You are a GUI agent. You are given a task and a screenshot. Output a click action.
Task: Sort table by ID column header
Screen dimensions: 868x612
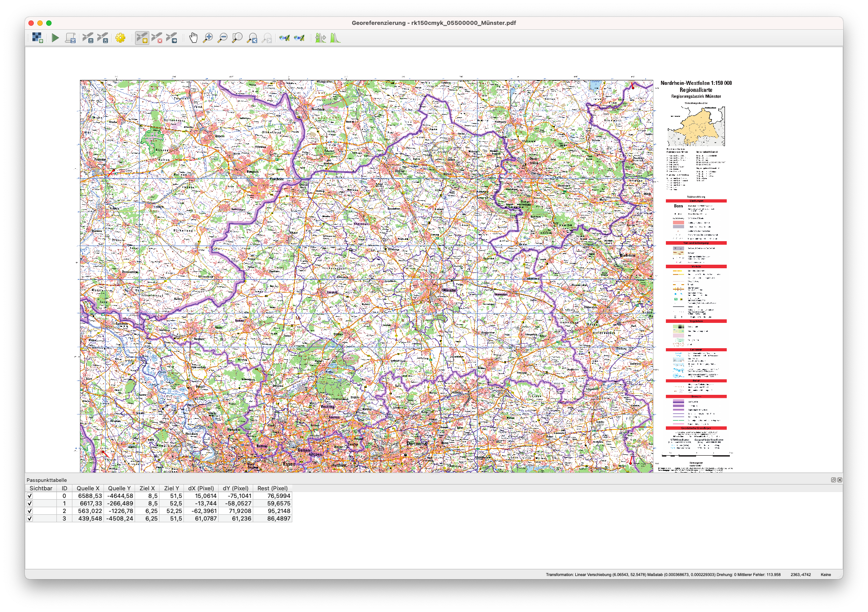click(x=64, y=488)
